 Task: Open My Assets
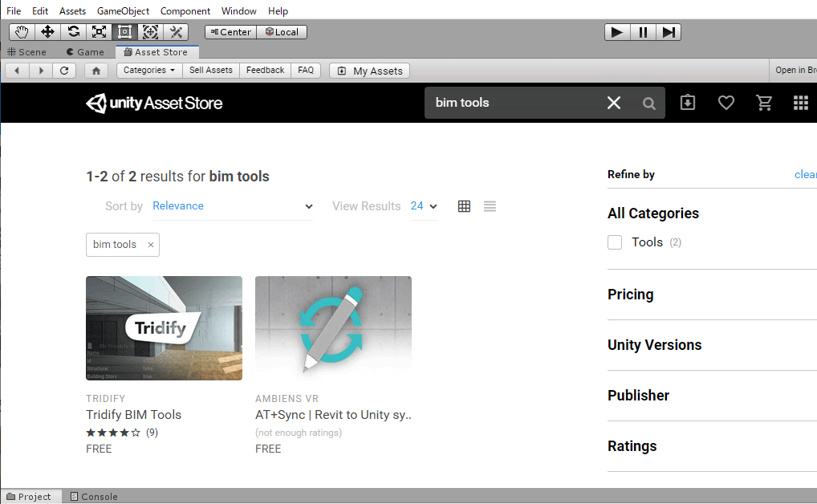[x=369, y=71]
